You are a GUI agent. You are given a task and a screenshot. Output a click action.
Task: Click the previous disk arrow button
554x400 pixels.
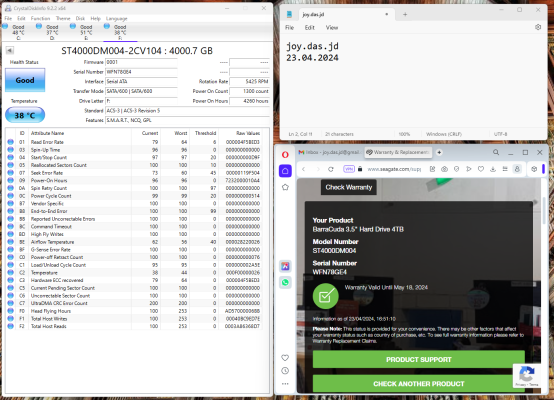(10, 51)
